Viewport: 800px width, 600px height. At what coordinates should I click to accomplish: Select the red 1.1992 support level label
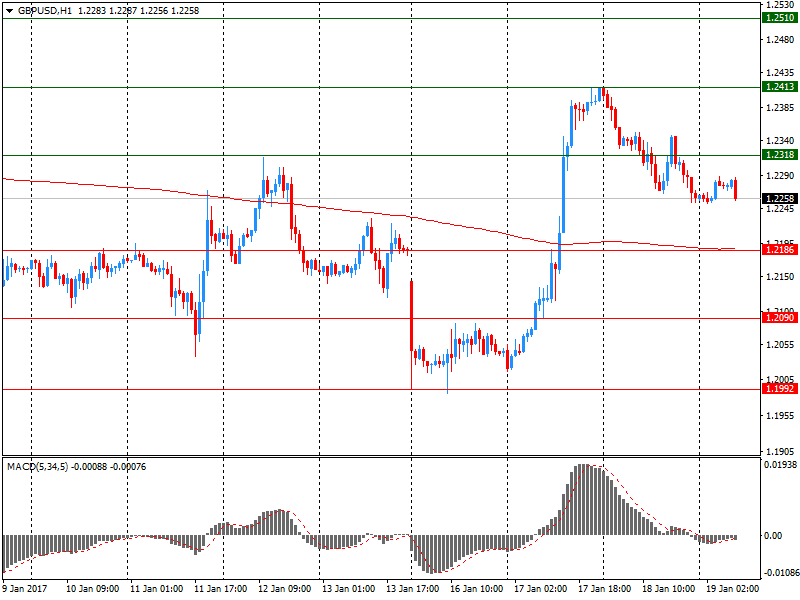(780, 389)
